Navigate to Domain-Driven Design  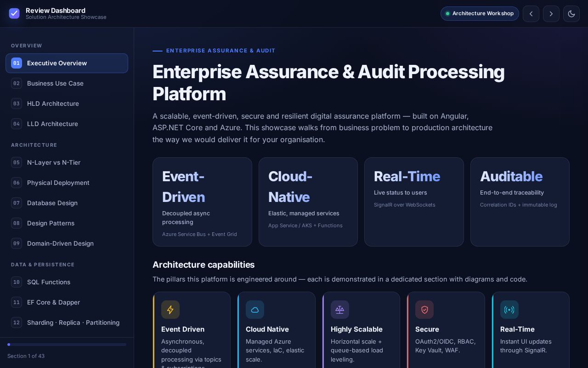67,243
